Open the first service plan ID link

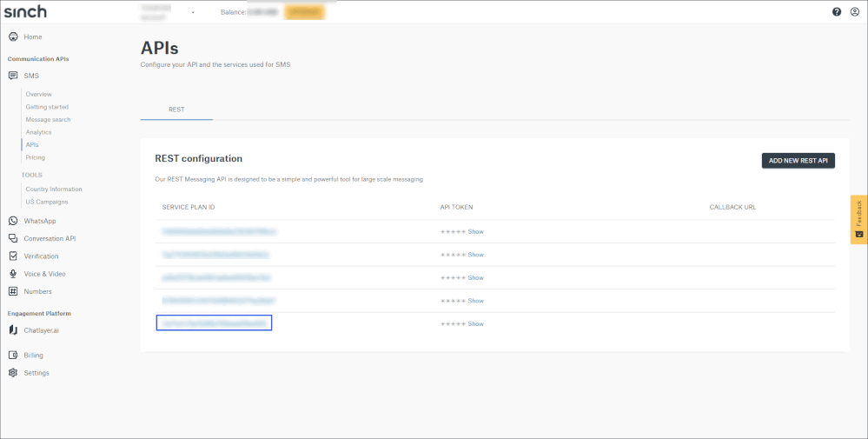point(219,231)
